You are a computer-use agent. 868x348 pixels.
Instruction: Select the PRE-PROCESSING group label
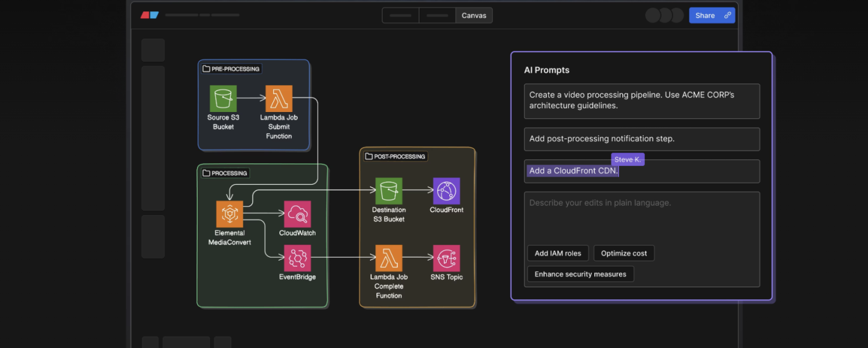pyautogui.click(x=231, y=69)
